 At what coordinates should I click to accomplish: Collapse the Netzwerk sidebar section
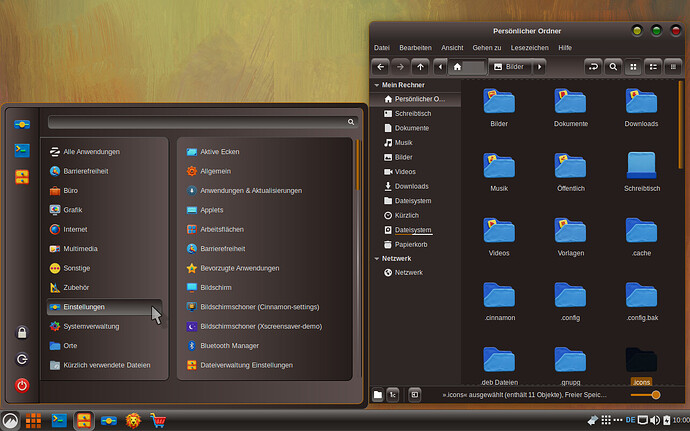point(376,258)
